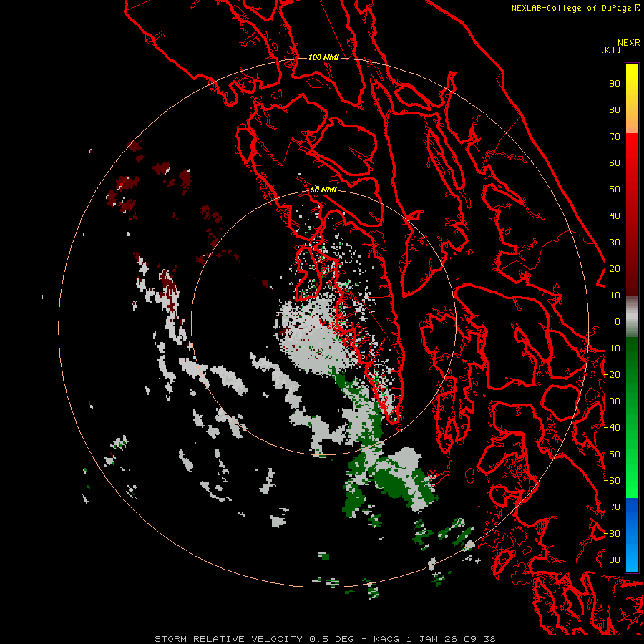Click the NEXR legend heading
Screen dimensions: 644x644
(628, 43)
